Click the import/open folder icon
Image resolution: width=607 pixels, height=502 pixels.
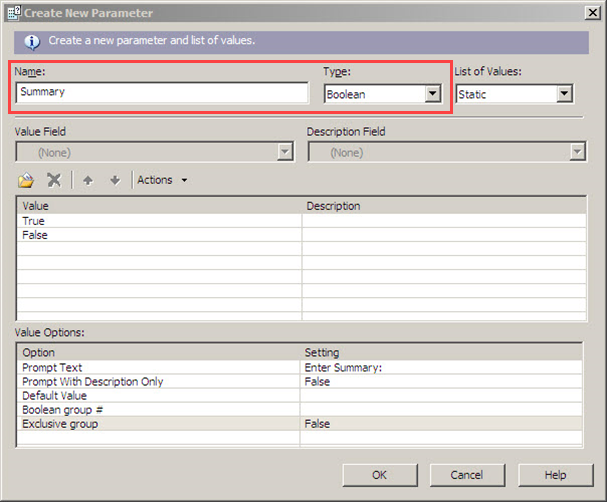tap(27, 180)
